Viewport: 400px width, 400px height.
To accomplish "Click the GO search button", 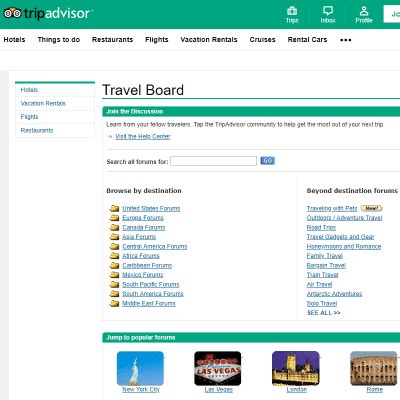I will pyautogui.click(x=267, y=161).
